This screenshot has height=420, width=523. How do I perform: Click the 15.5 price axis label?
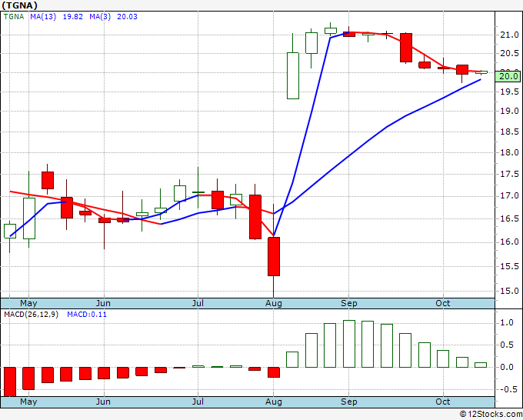click(509, 267)
